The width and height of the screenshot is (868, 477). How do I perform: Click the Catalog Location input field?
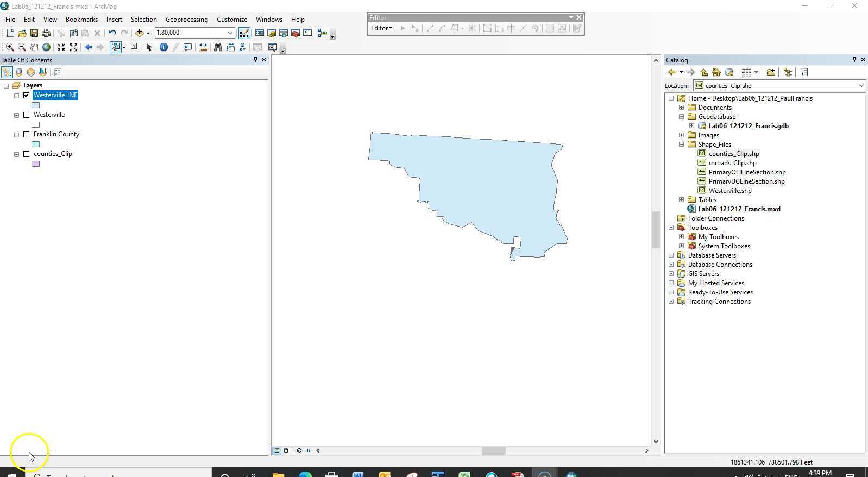[776, 86]
